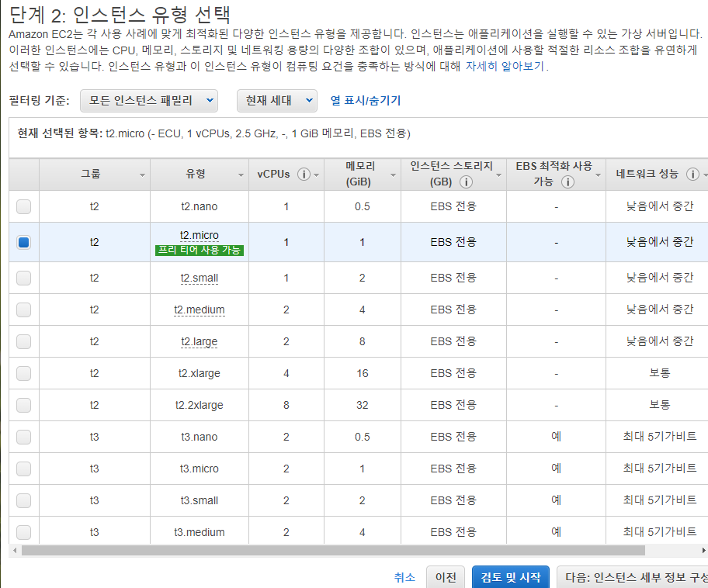Select the t2.2xlarge row checkbox
This screenshot has height=588, width=708.
23,405
